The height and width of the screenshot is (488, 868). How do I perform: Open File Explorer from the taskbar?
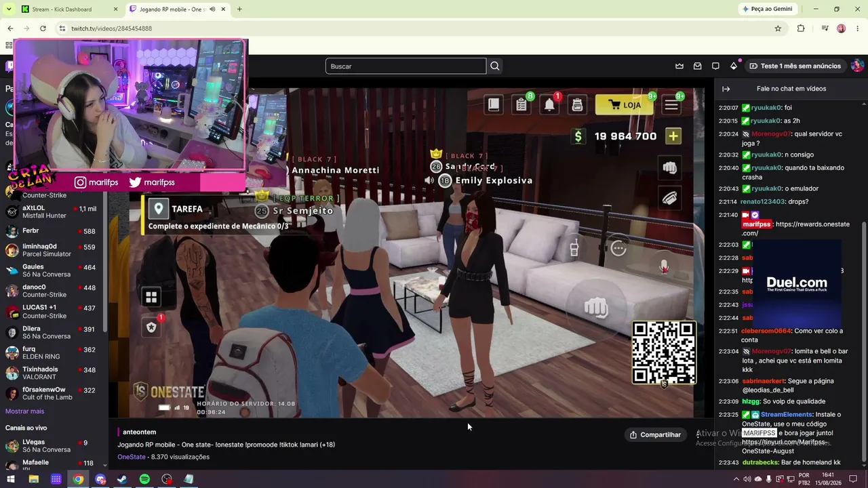[34, 479]
